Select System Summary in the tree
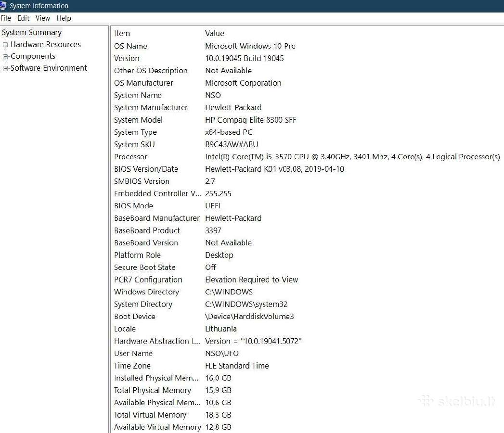Screen dimensions: 504x433 (x=31, y=32)
